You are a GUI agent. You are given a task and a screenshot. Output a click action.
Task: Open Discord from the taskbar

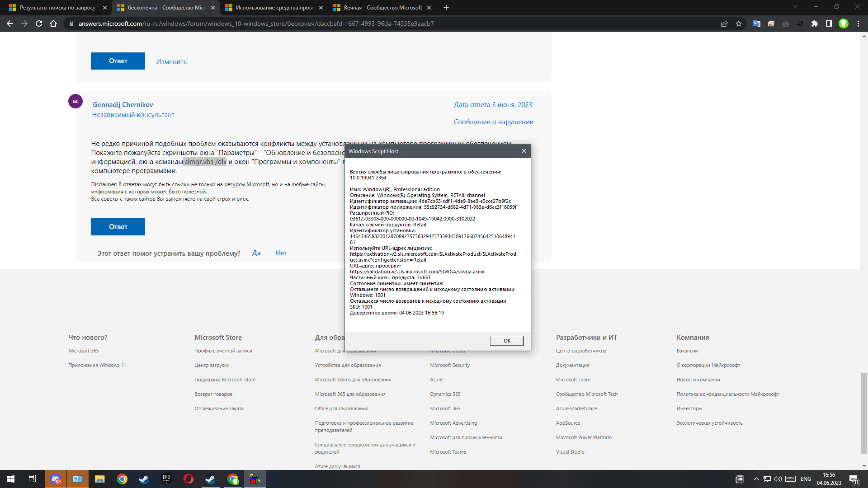(x=56, y=479)
